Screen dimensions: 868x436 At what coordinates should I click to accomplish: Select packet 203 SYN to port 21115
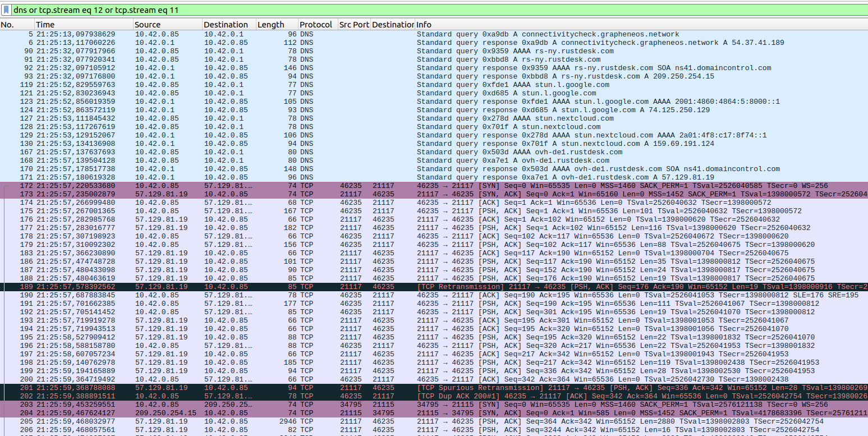(337, 405)
